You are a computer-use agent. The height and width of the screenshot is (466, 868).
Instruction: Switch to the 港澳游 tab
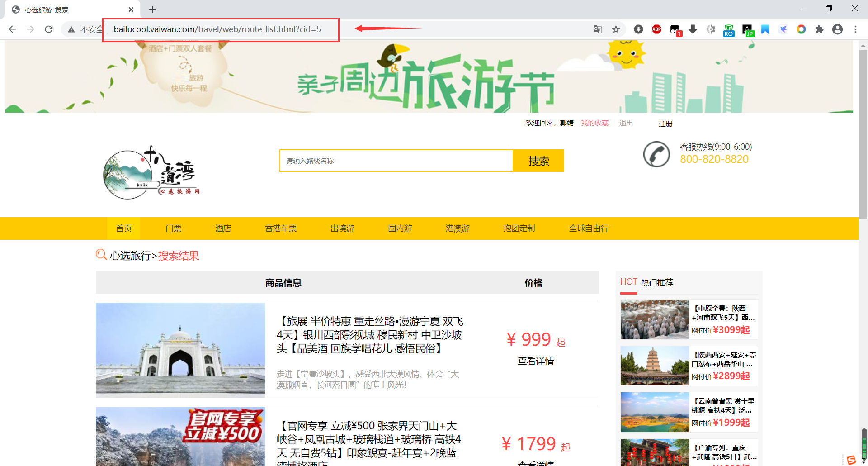coord(458,228)
